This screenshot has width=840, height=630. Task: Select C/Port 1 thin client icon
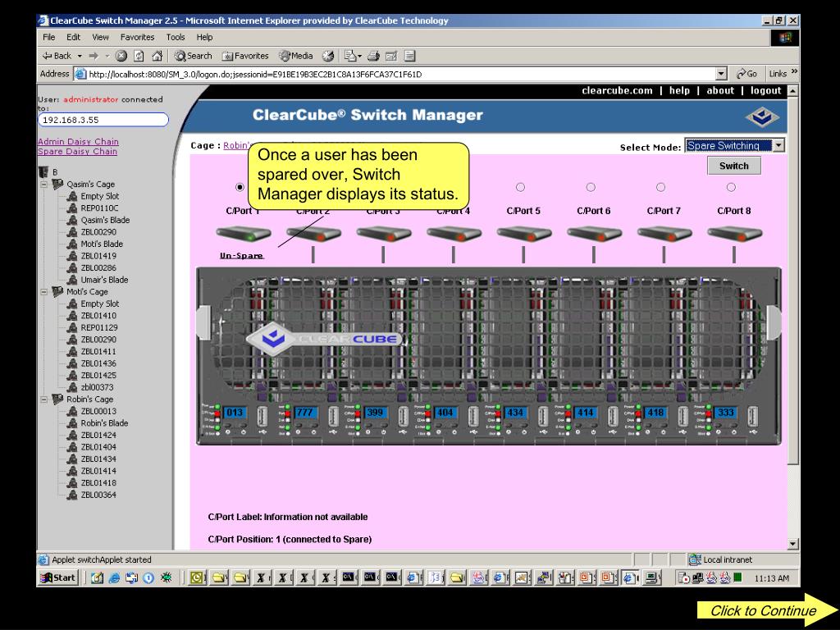tap(243, 234)
